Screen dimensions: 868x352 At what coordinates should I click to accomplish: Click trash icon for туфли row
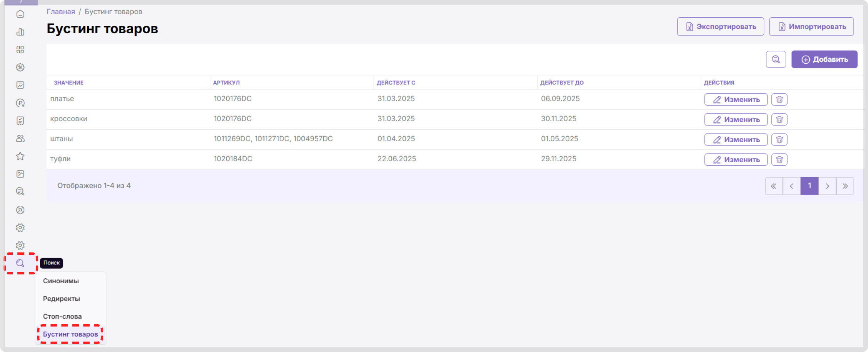[x=779, y=160]
